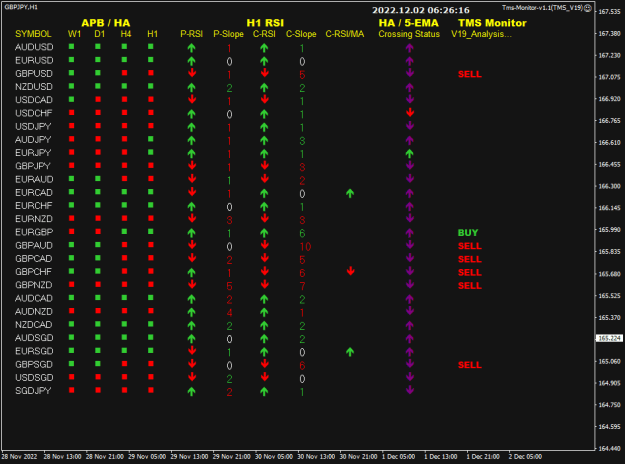Click the C-Slope value 10 for GBPAUD
Viewport: 625px width, 464px height.
pyautogui.click(x=305, y=247)
